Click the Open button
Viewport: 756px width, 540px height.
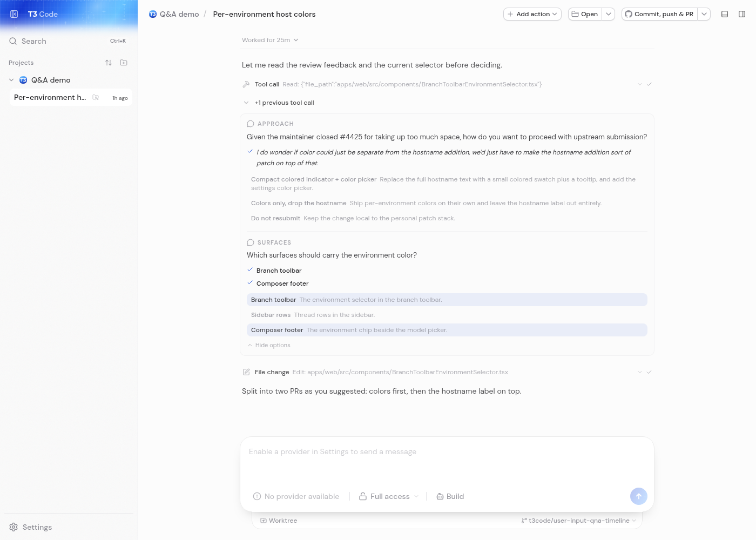pos(585,14)
